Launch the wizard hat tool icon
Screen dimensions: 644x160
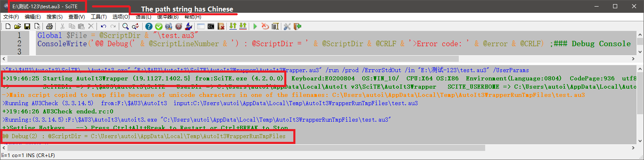(x=189, y=26)
